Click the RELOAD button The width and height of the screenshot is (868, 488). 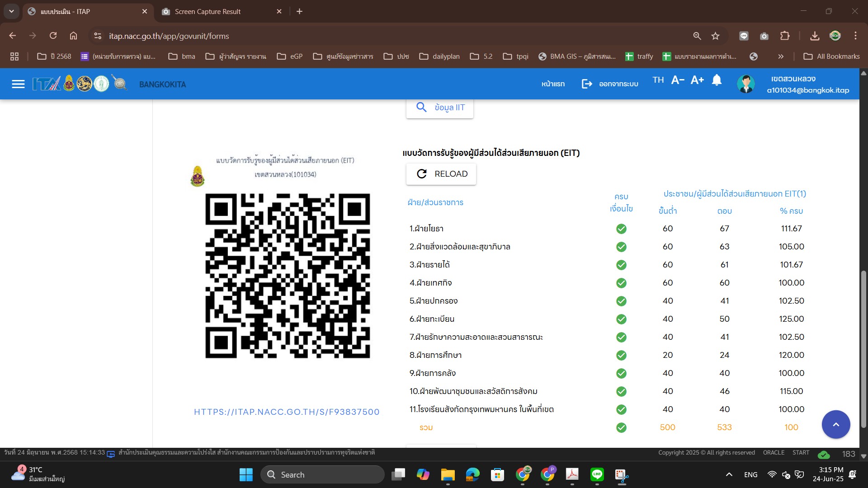[x=441, y=174]
